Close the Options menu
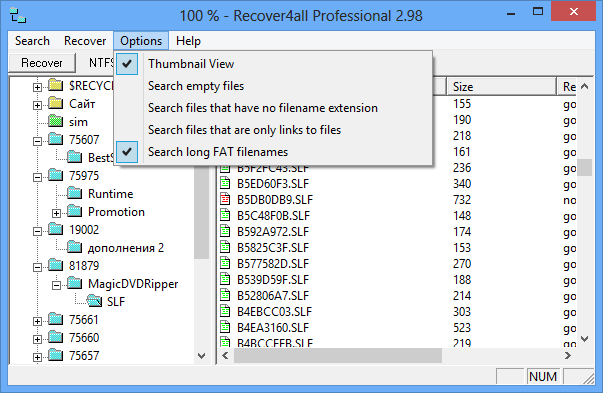Viewport: 603px width, 393px height. [141, 41]
